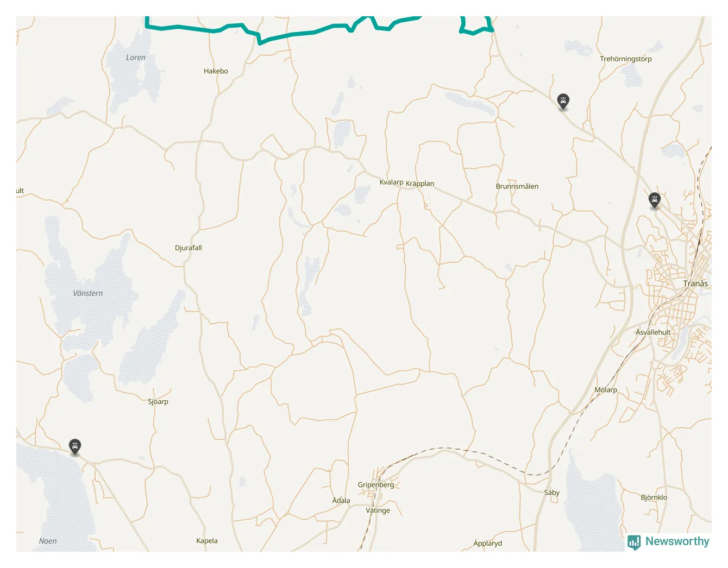Image resolution: width=728 pixels, height=568 pixels.
Task: Select the Vänstern lake label
Action: [88, 293]
